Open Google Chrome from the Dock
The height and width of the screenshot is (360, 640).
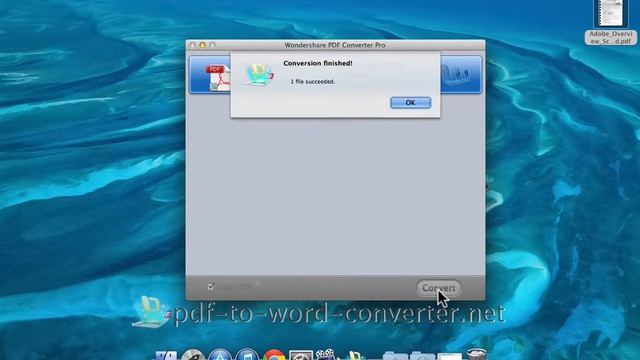(274, 355)
